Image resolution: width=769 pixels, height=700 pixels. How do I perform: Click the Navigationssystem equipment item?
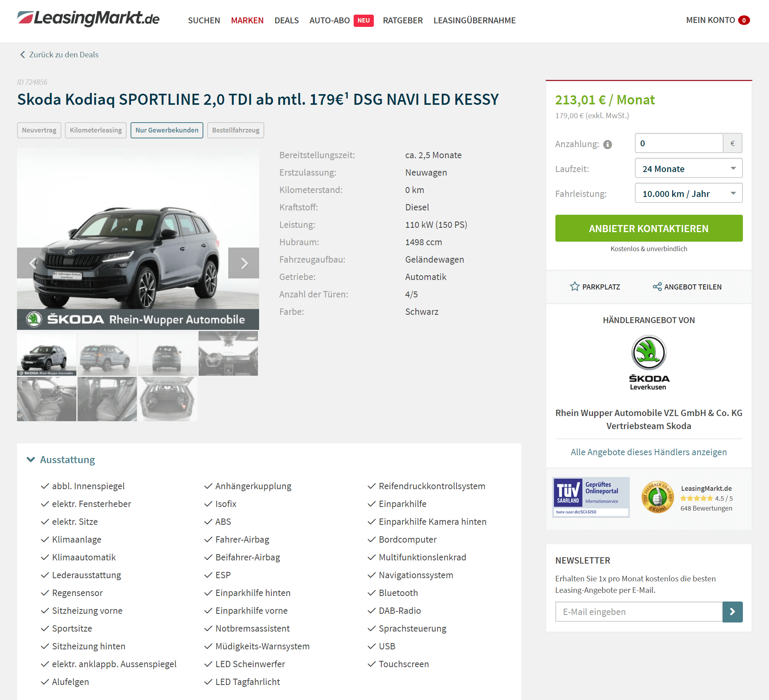tap(416, 575)
